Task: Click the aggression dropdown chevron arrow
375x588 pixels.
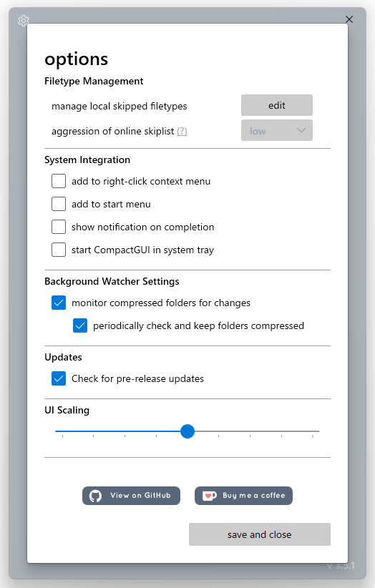Action: (x=301, y=130)
